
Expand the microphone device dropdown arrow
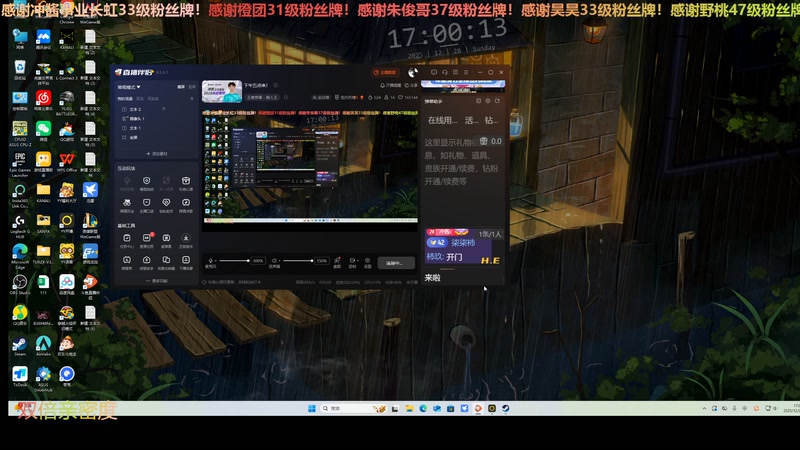click(215, 261)
